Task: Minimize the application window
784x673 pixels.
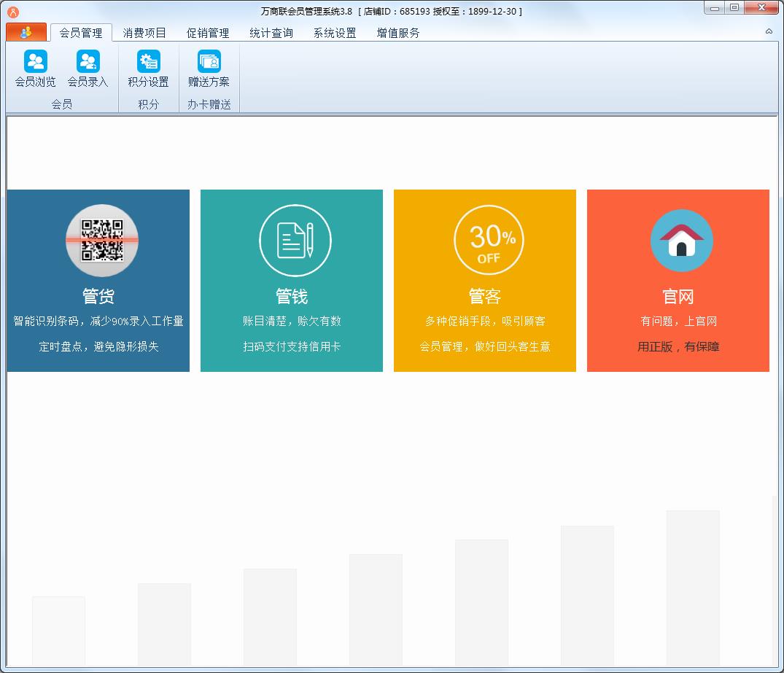Action: click(715, 8)
